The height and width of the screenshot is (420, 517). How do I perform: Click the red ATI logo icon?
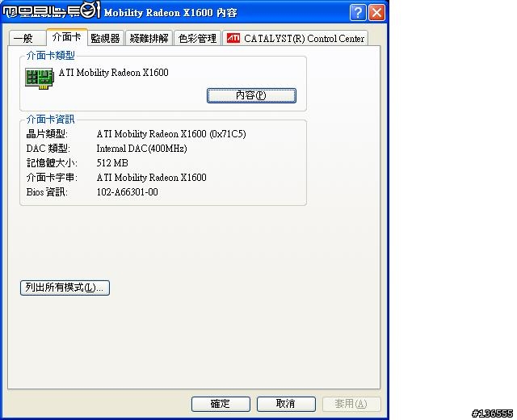point(233,38)
